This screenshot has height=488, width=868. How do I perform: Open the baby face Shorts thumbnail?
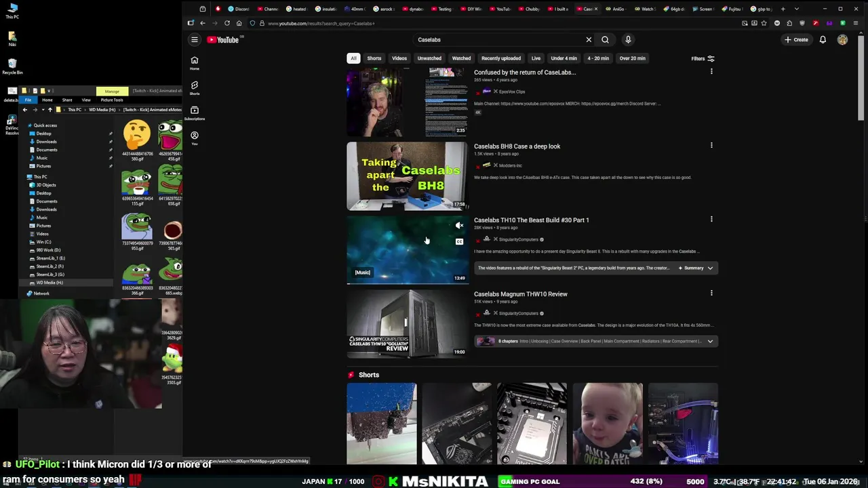(x=608, y=424)
